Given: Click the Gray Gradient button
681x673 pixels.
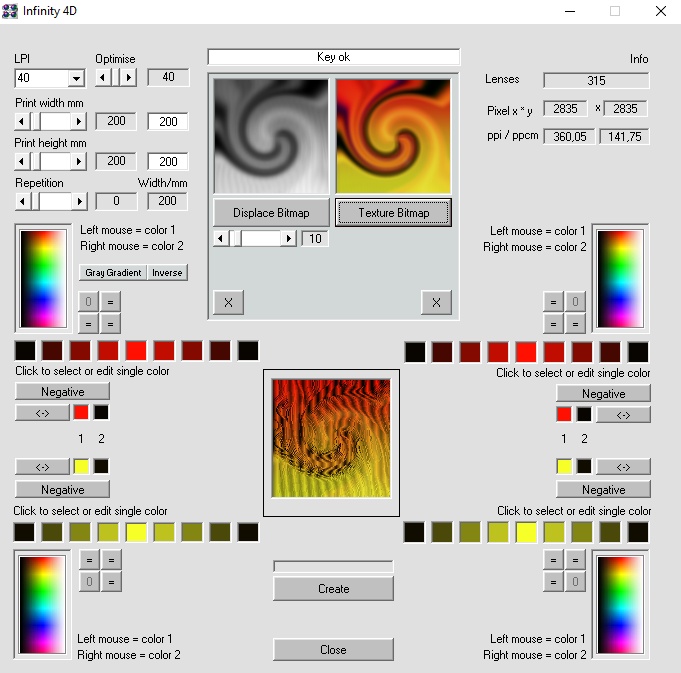Looking at the screenshot, I should 113,272.
